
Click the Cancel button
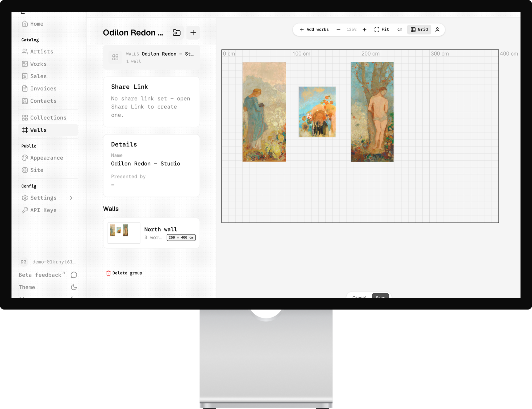point(360,297)
